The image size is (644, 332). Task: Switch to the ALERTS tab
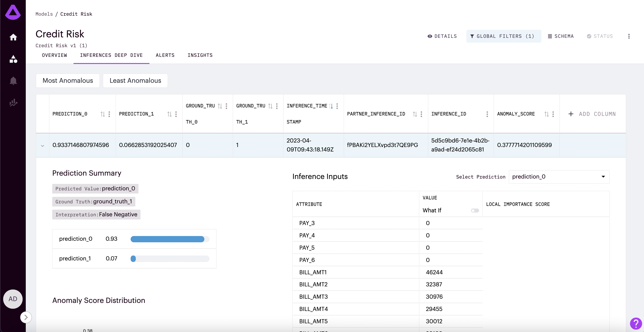pos(165,55)
